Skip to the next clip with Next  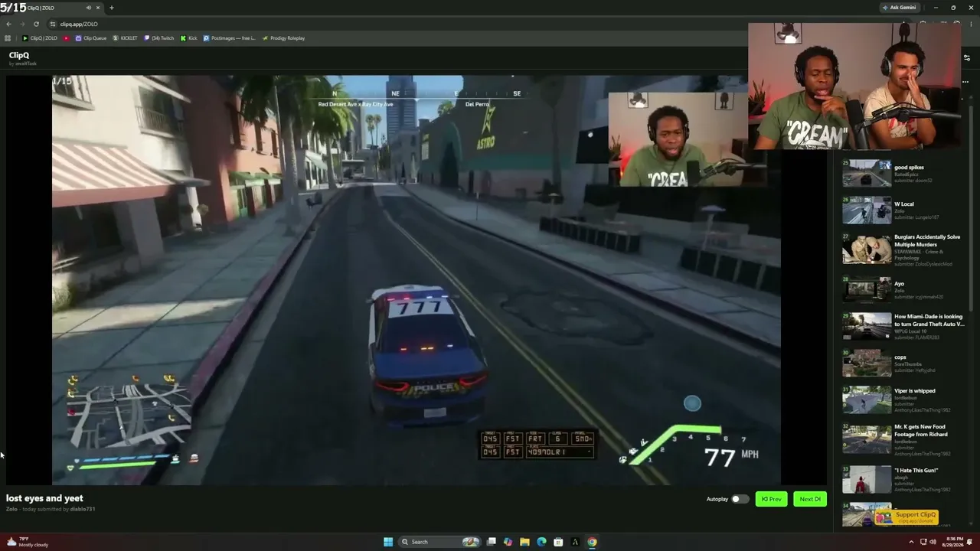tap(810, 499)
